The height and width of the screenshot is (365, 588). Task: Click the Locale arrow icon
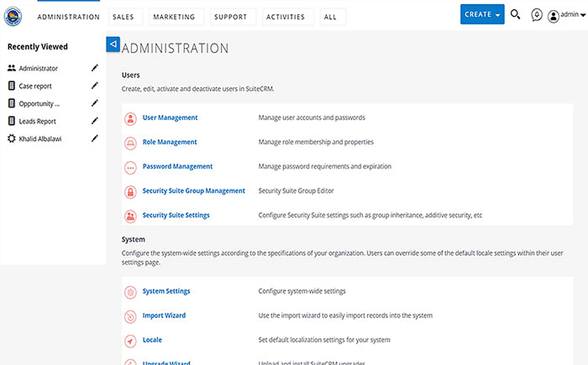(130, 341)
